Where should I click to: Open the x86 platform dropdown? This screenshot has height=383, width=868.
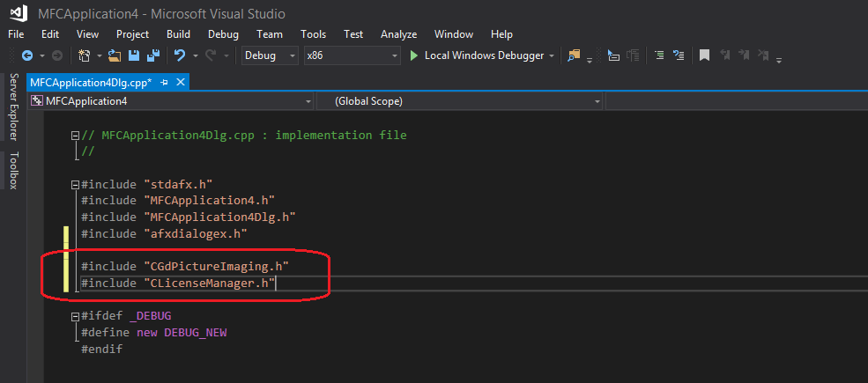[395, 55]
